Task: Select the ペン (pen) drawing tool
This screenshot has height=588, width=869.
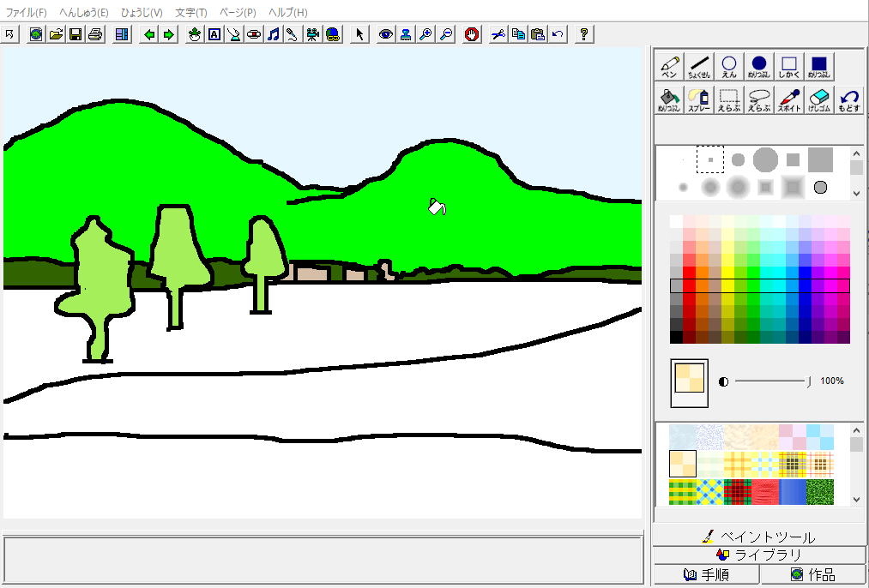Action: (x=669, y=67)
